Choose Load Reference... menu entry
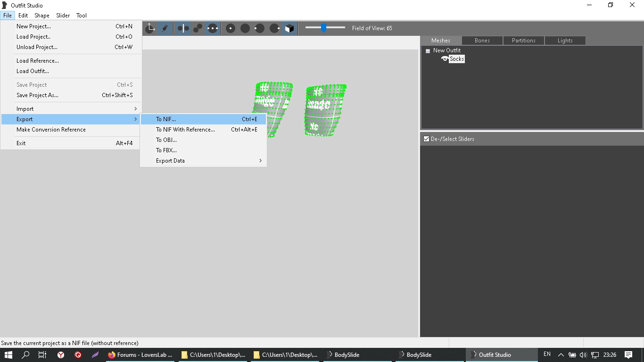This screenshot has height=362, width=644. tap(71, 61)
